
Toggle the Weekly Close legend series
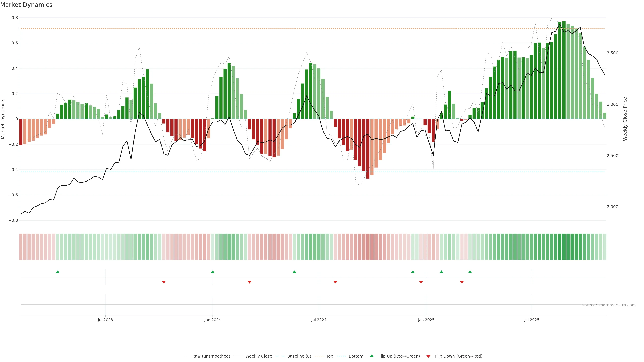(x=258, y=356)
